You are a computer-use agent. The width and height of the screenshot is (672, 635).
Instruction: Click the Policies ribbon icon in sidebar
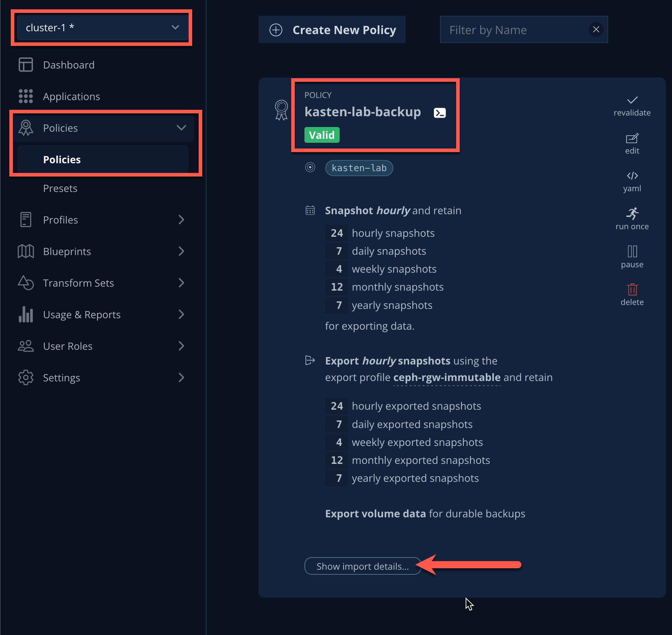click(x=26, y=128)
